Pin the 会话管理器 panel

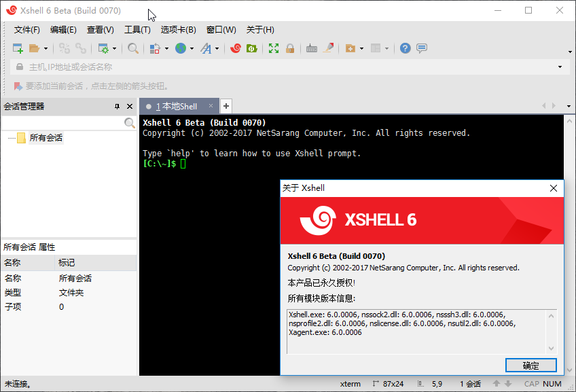coord(118,107)
